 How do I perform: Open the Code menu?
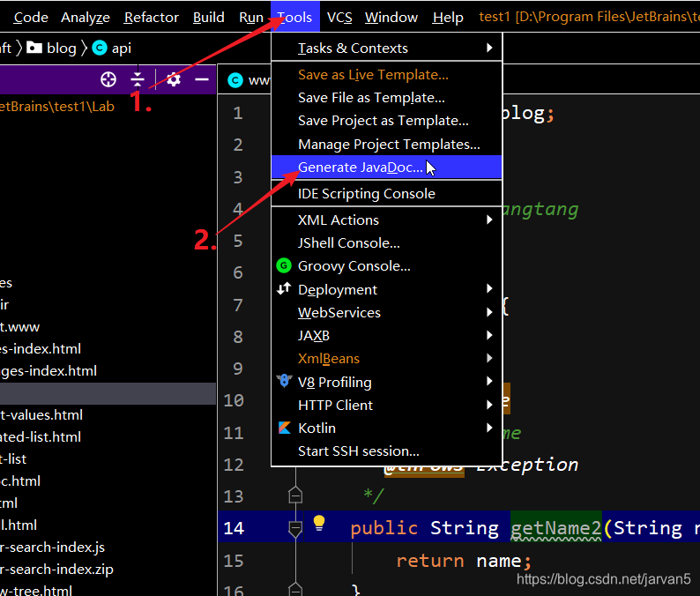tap(31, 17)
